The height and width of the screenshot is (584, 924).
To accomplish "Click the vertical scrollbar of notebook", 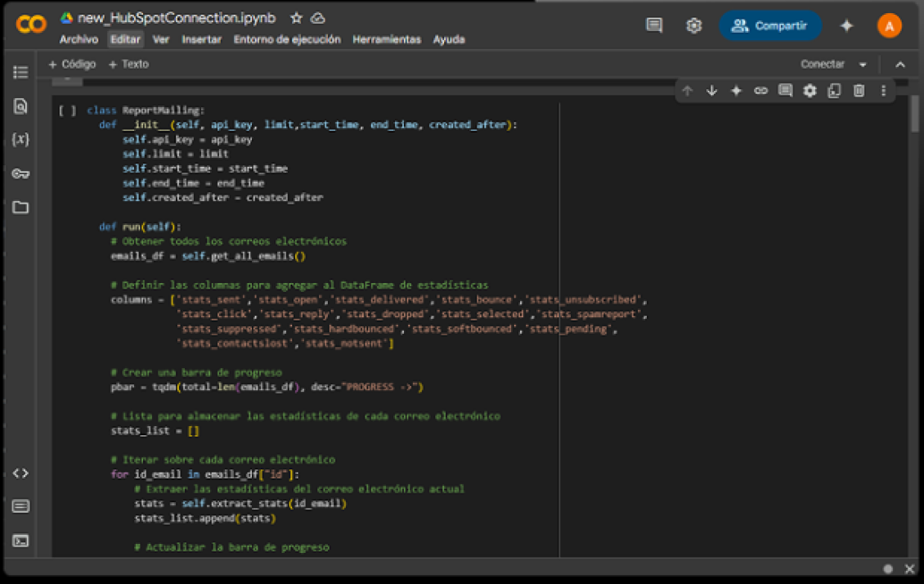I will point(914,115).
